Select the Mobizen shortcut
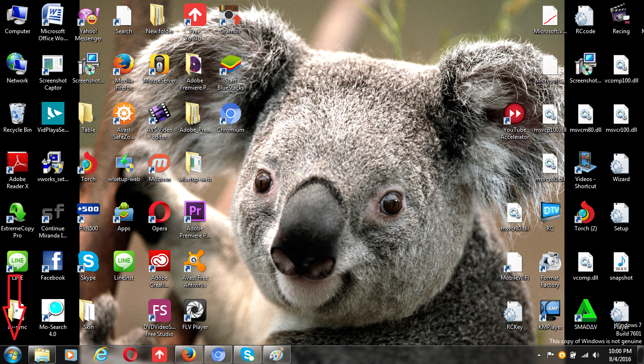Screen dimensions: 644x364 pyautogui.click(x=160, y=168)
